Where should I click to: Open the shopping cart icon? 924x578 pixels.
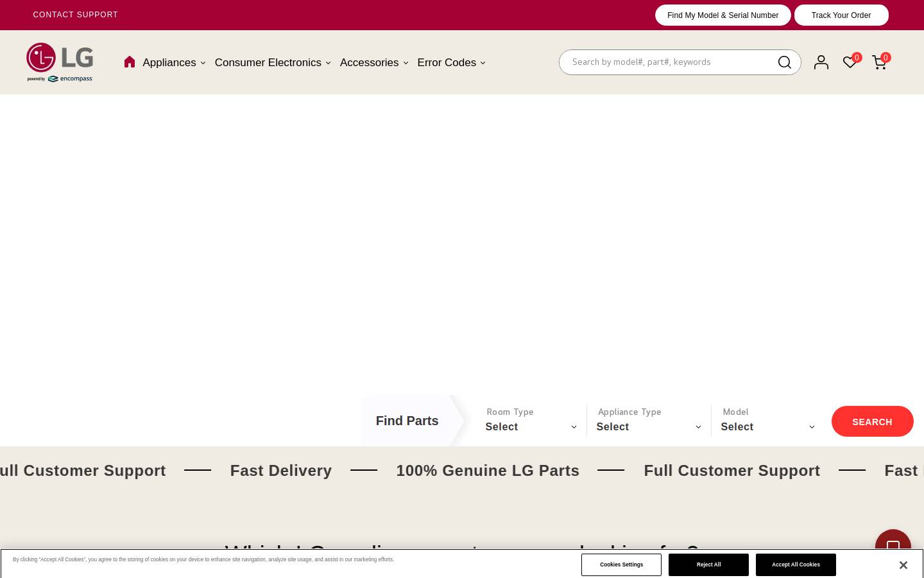coord(880,62)
